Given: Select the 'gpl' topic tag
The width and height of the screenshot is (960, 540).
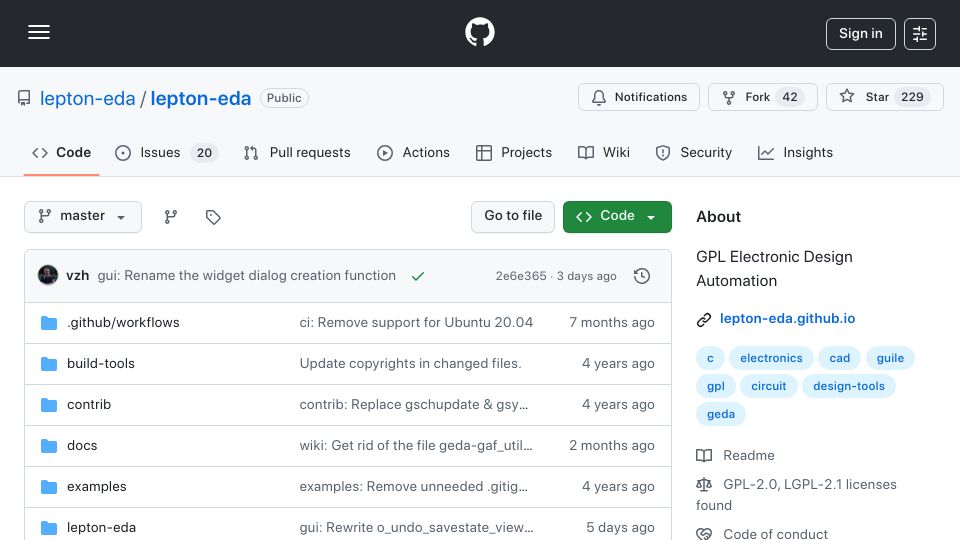Looking at the screenshot, I should pos(716,386).
